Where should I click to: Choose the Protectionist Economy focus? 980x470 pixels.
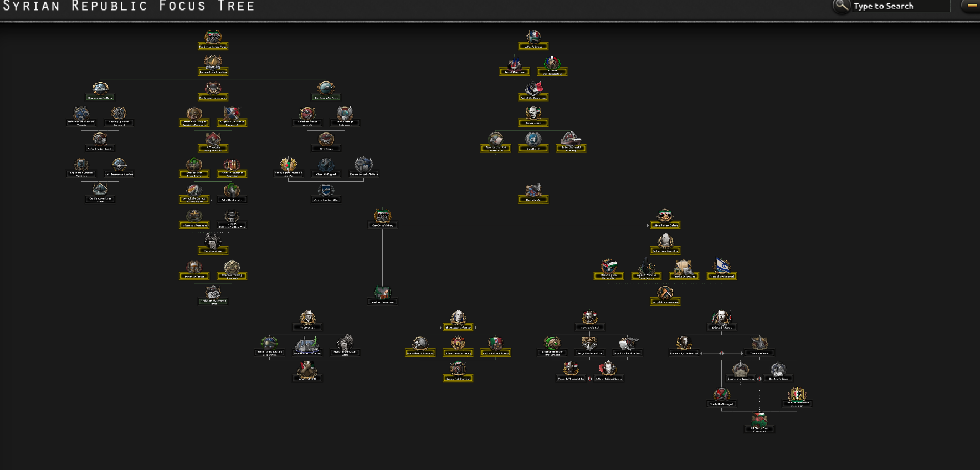420,346
